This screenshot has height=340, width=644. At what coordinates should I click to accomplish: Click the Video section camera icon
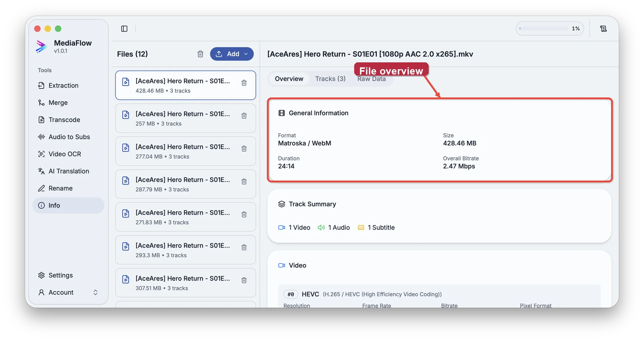[282, 265]
